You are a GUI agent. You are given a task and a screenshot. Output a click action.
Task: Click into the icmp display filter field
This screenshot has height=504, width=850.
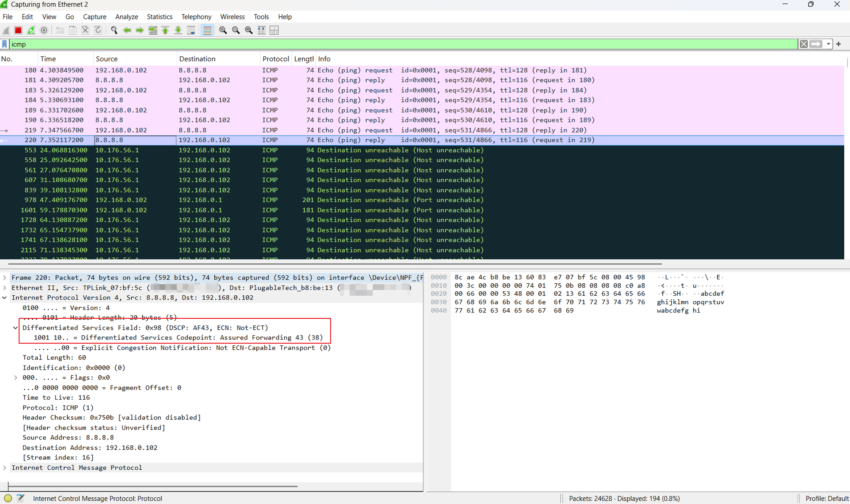point(404,44)
